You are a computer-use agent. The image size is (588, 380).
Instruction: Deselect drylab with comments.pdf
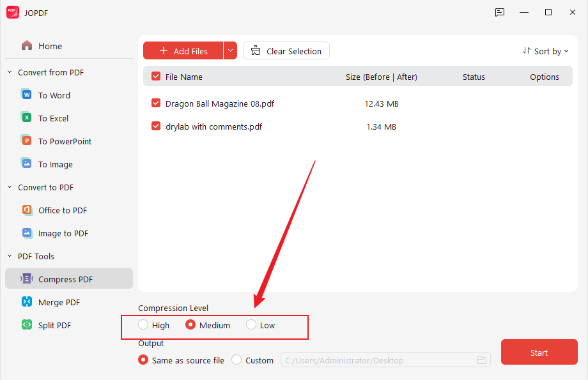[155, 126]
